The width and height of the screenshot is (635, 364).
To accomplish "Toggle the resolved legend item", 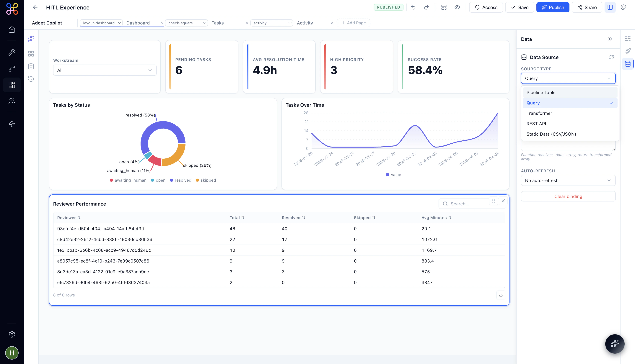I will [180, 180].
